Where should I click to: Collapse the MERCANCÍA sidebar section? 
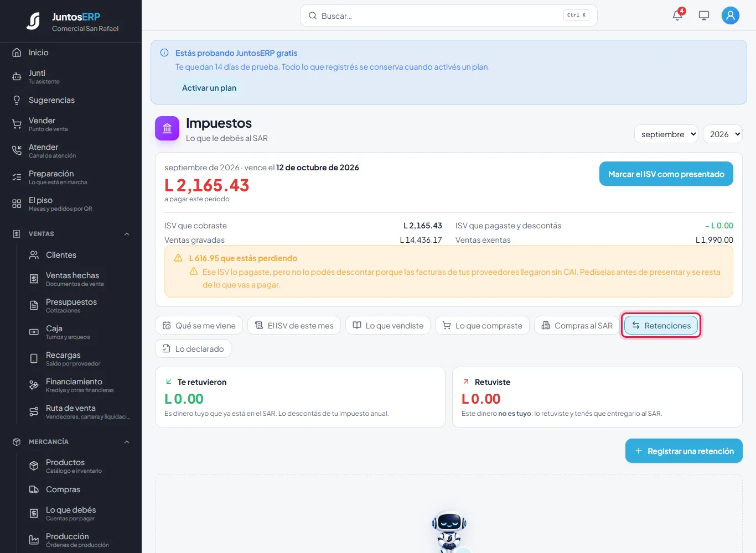coord(127,442)
